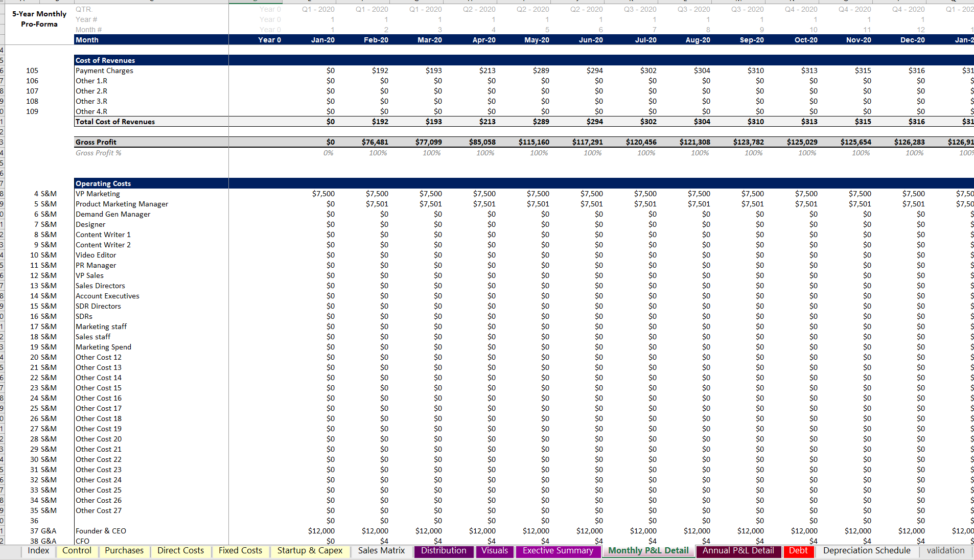Open the Distribution sheet tab
The image size is (974, 560).
coord(444,551)
